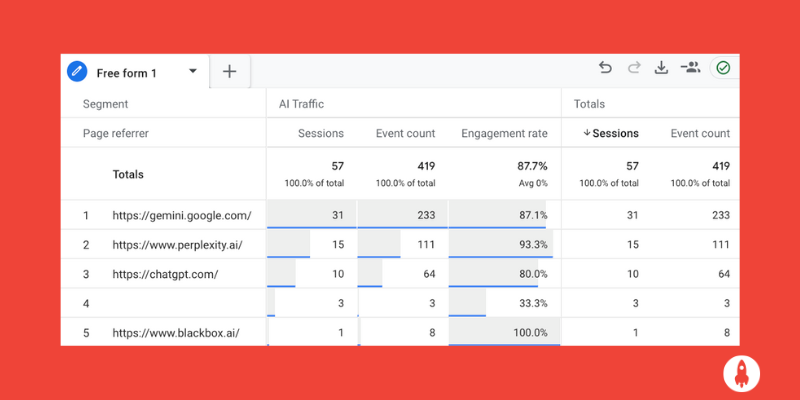Click the Totals row label

point(128,174)
